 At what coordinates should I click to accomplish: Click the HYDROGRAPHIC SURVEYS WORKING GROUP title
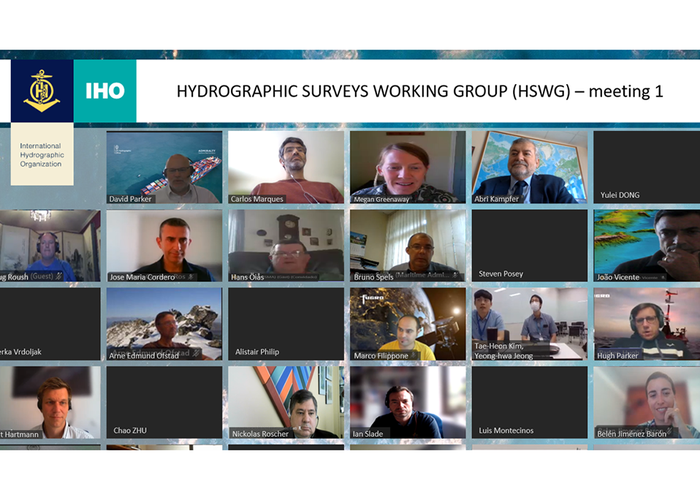tap(420, 91)
